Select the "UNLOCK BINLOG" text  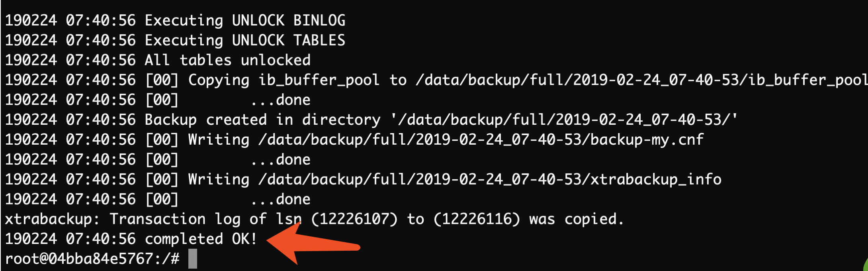point(289,20)
